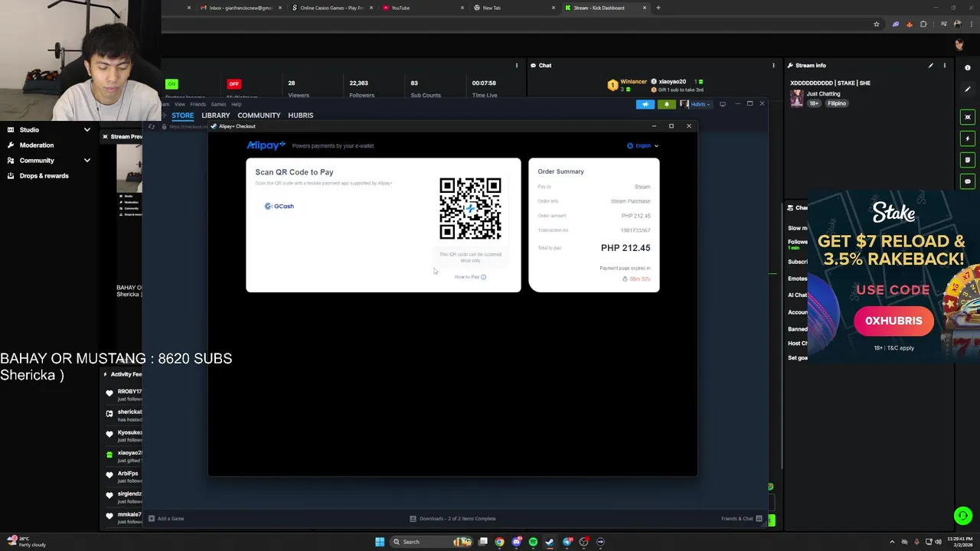Open Steam from the taskbar
The height and width of the screenshot is (551, 980).
coord(550,542)
